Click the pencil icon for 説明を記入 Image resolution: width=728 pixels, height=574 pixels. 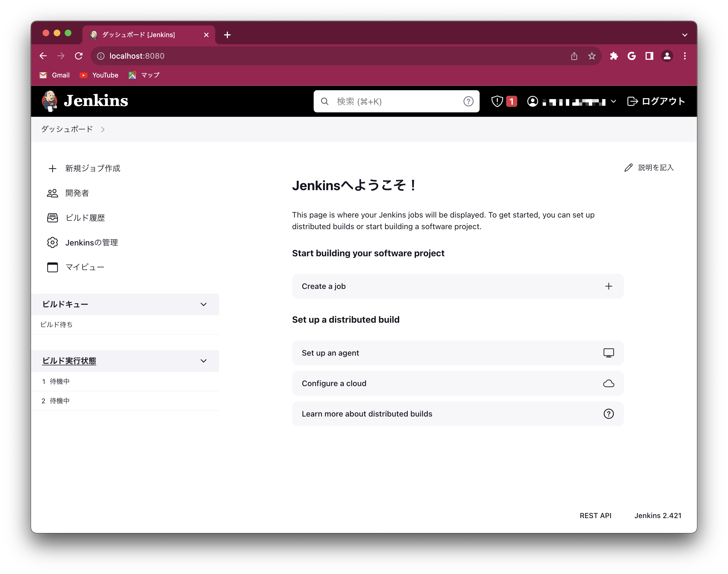coord(629,168)
